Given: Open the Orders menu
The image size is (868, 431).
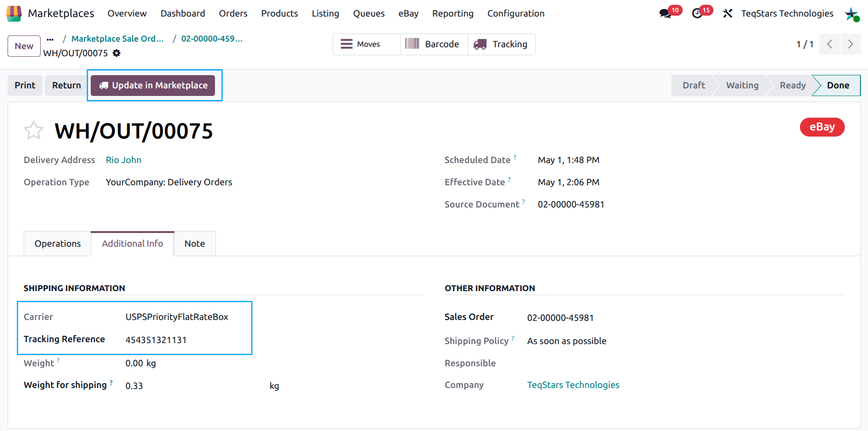Looking at the screenshot, I should [233, 14].
